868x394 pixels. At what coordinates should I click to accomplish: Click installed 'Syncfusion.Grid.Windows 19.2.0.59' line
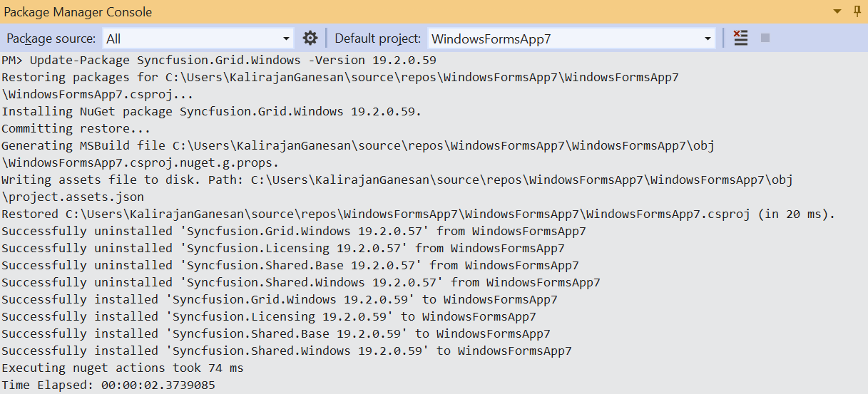pos(280,299)
